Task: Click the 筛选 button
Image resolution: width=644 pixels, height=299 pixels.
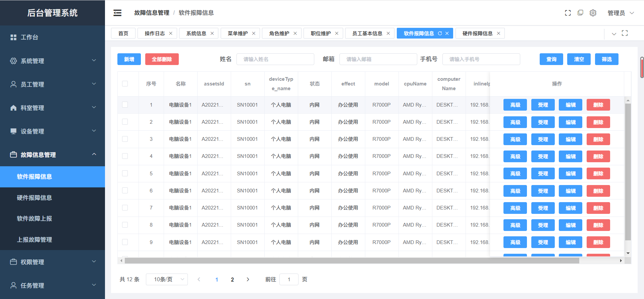Action: click(607, 59)
